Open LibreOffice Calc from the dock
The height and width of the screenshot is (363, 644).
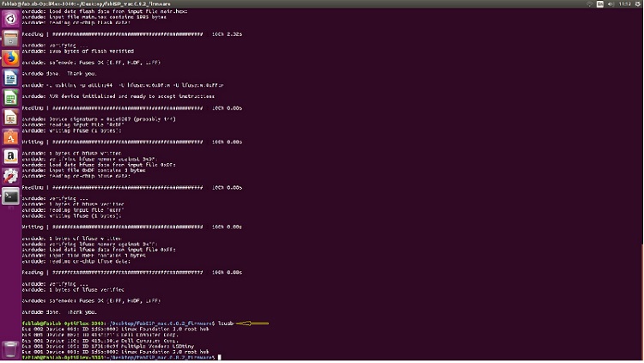click(10, 98)
